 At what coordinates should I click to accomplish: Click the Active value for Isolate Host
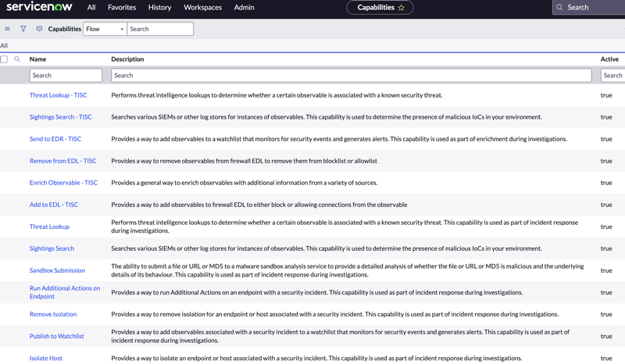pyautogui.click(x=606, y=358)
